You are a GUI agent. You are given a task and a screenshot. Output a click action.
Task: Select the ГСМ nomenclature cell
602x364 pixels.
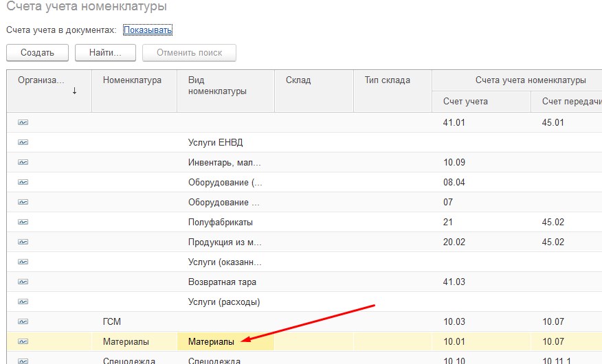click(135, 322)
